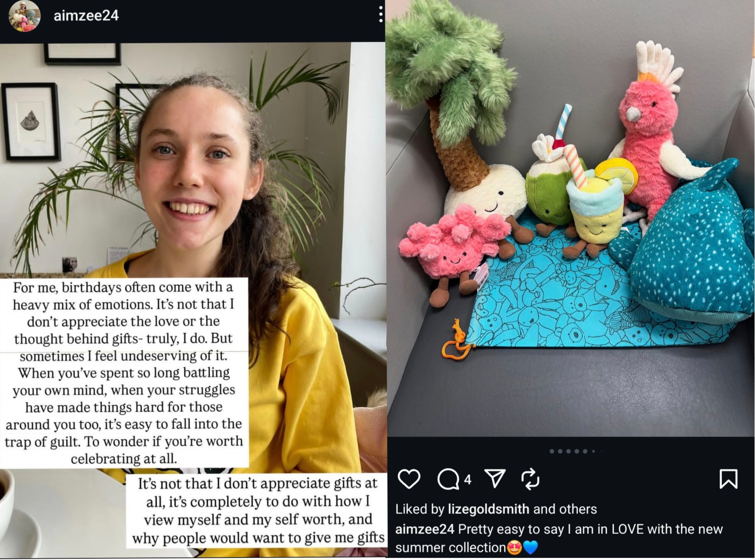
Task: Tap the comment count number 4
Action: tap(468, 480)
